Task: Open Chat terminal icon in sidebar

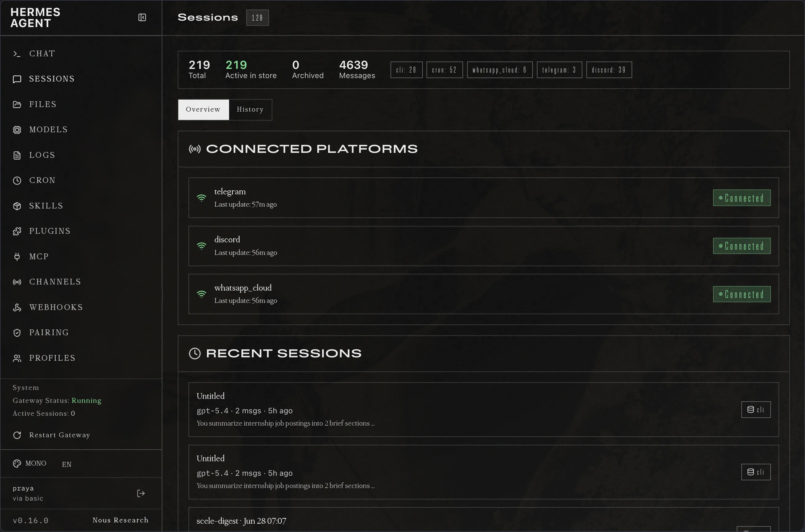Action: pos(17,54)
